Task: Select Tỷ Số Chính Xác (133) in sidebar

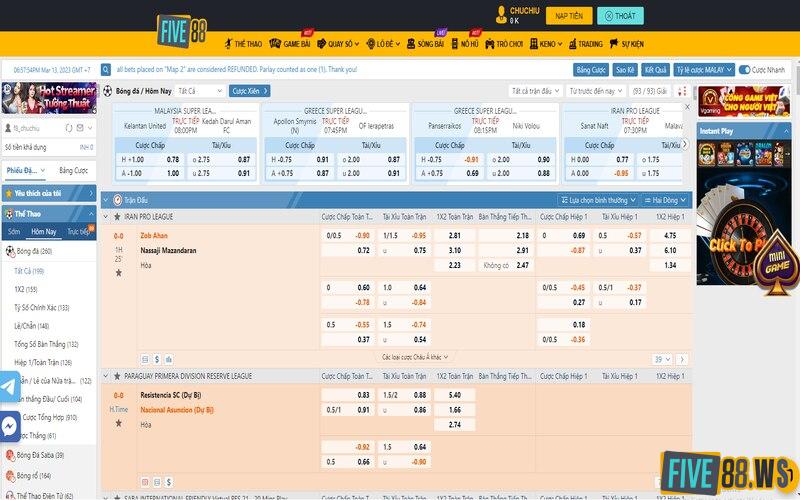Action: click(42, 308)
